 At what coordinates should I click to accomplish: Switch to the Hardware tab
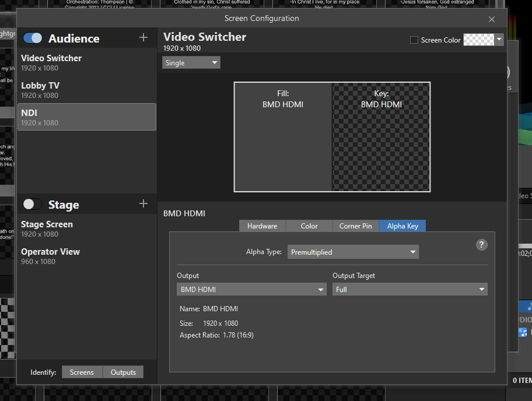point(262,226)
